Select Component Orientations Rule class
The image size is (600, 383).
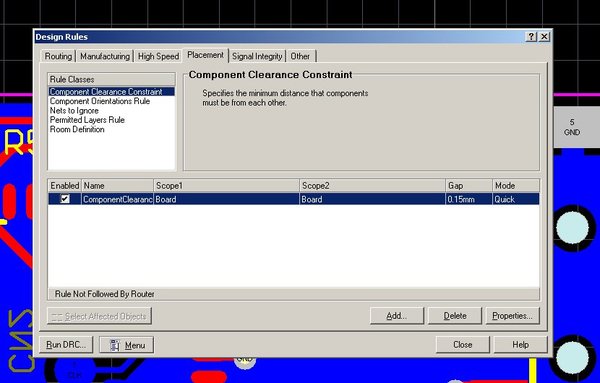(x=99, y=101)
